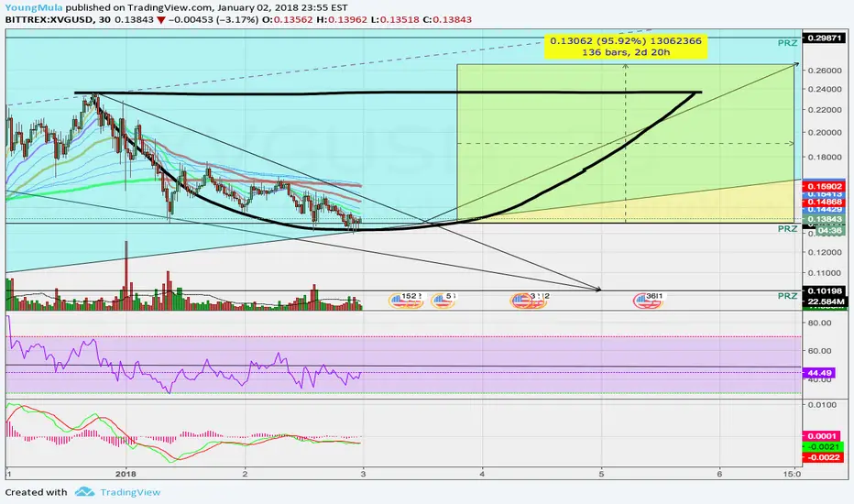Click the TradingView cloud logo icon
The height and width of the screenshot is (504, 854).
pos(84,491)
